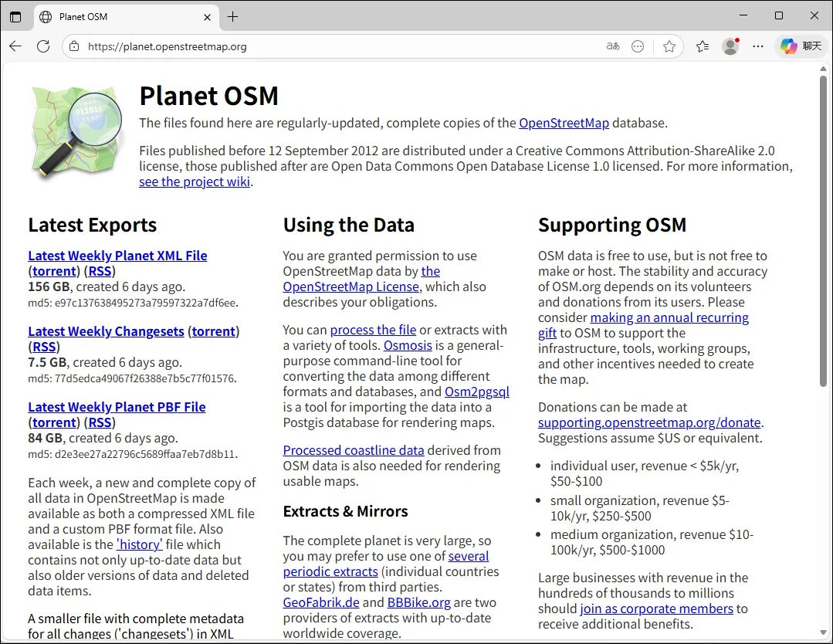The height and width of the screenshot is (644, 833).
Task: Open GeoFabrik.de link
Action: tap(321, 602)
